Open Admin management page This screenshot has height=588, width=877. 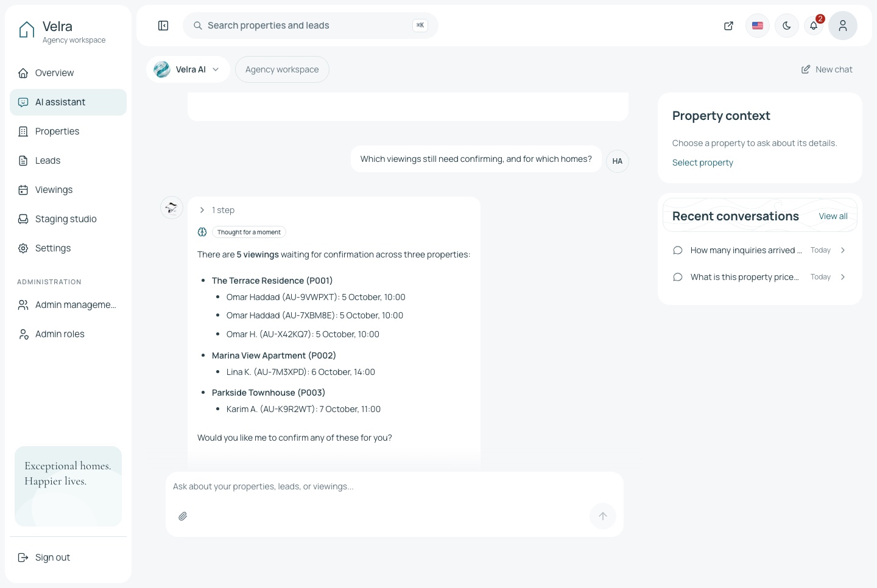point(68,305)
